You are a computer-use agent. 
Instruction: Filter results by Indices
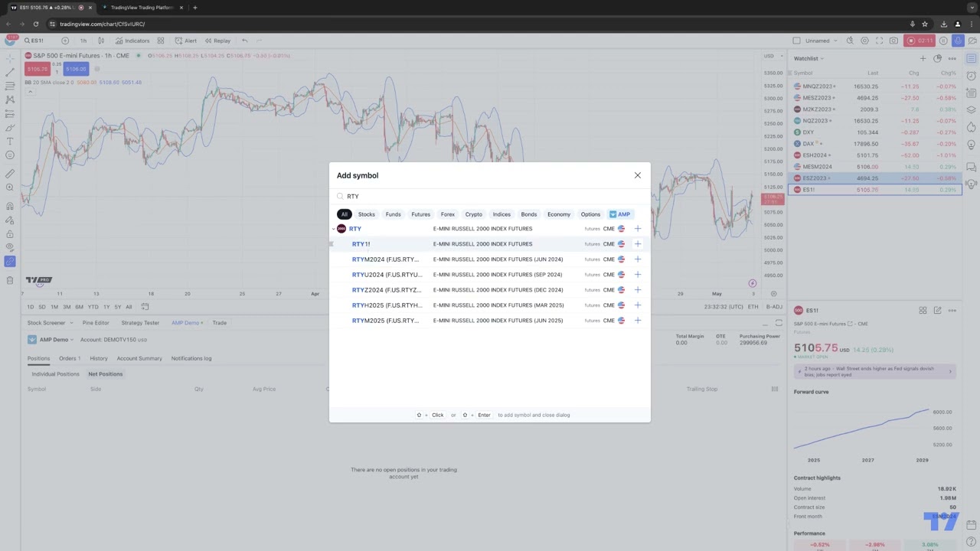(501, 214)
